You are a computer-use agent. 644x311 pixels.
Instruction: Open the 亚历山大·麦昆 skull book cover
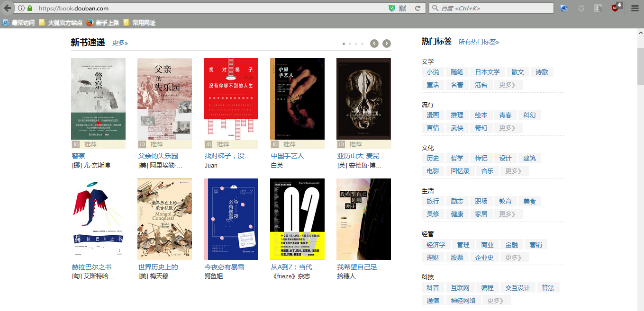(x=363, y=99)
